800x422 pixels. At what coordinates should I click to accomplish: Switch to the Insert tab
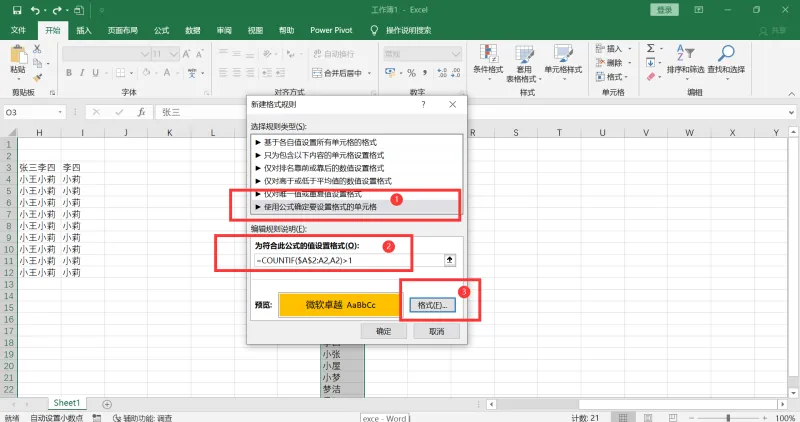84,30
